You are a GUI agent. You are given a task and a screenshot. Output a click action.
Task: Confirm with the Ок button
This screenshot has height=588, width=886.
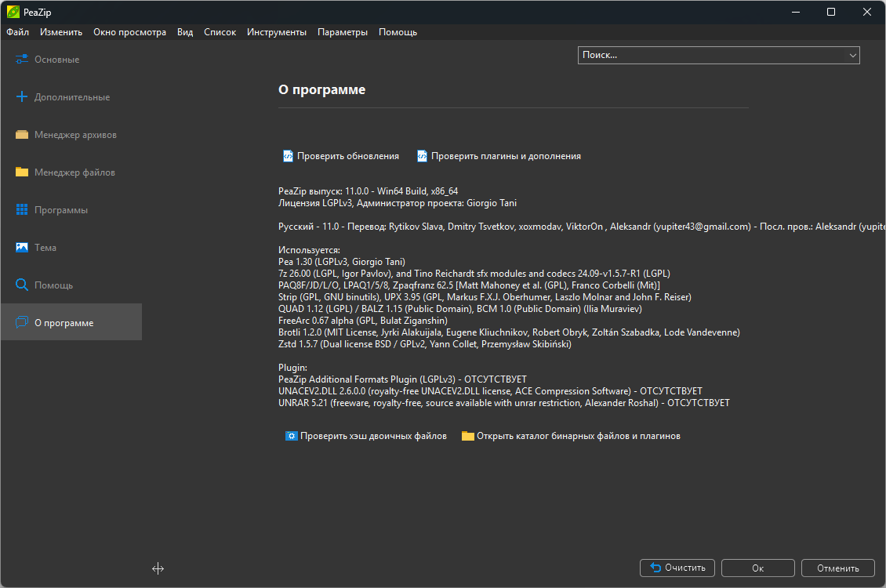pyautogui.click(x=757, y=568)
